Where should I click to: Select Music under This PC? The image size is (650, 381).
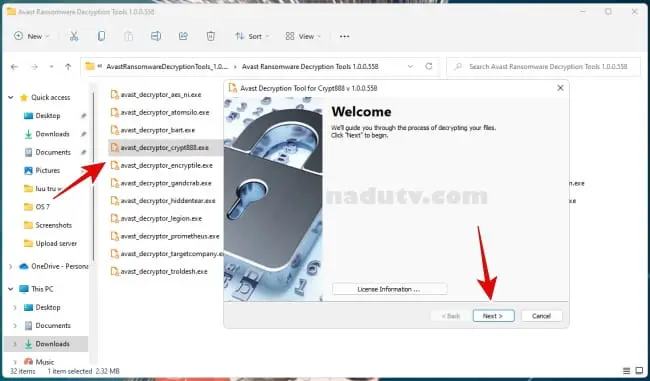click(x=45, y=362)
